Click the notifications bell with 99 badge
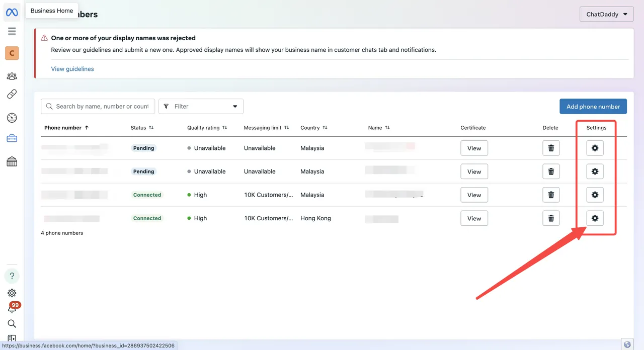 coord(12,308)
